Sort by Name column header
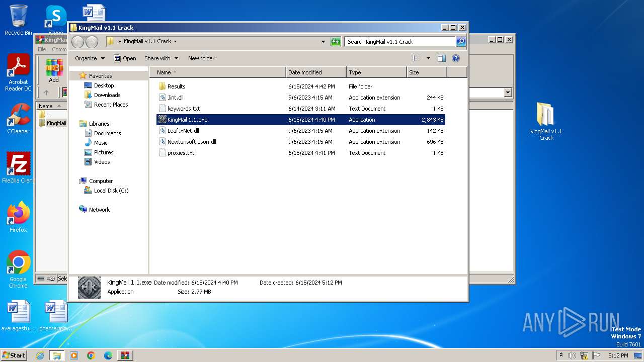644x362 pixels. [217, 72]
